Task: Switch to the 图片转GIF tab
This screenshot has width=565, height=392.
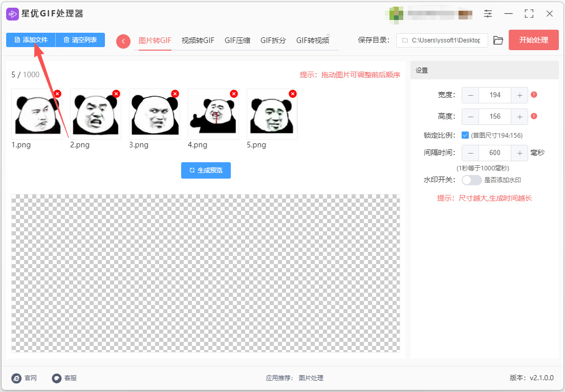Action: 155,40
